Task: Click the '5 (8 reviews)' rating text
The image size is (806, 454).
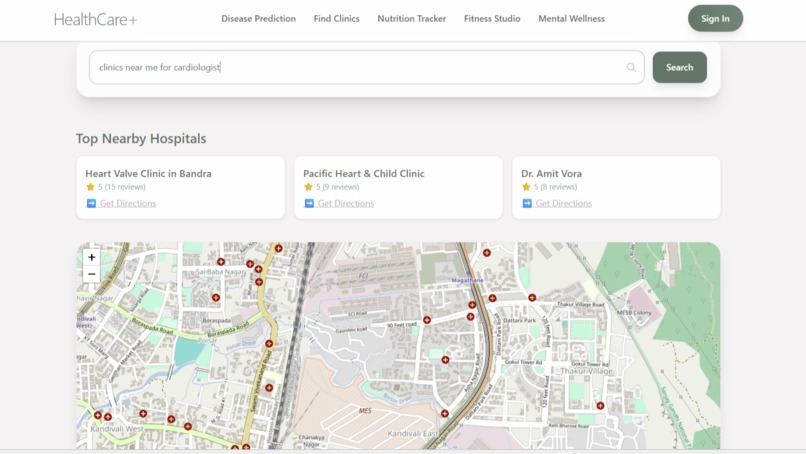Action: tap(556, 187)
